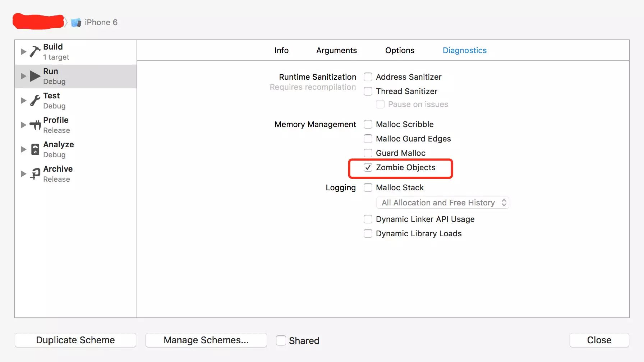Select the Build row labeled 1 target
644x362 pixels.
76,52
